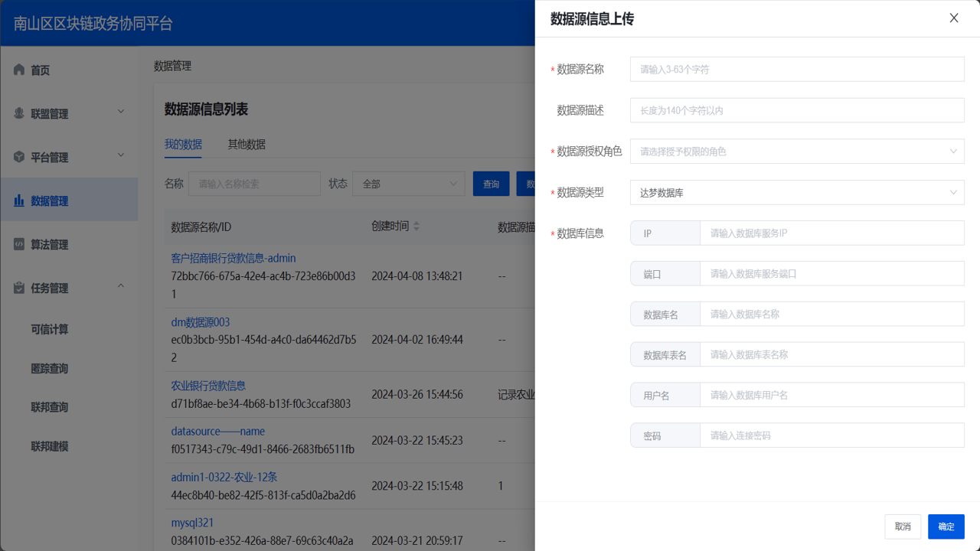Click the 密码 password input field

tap(832, 435)
